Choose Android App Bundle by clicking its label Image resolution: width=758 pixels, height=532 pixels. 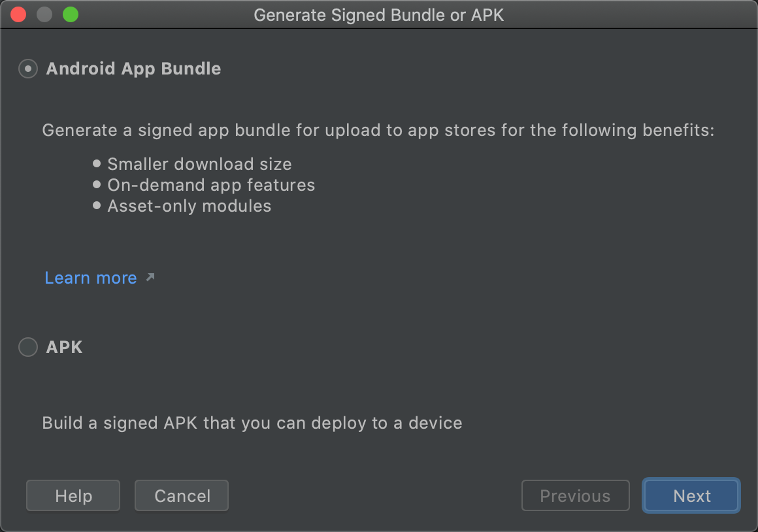click(133, 68)
